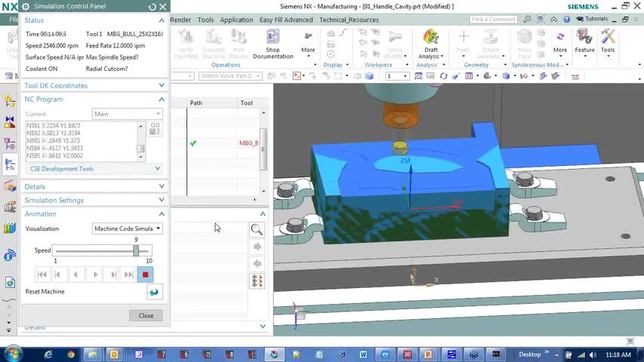This screenshot has height=362, width=644.
Task: Stop the machine simulation playback
Action: pyautogui.click(x=146, y=275)
